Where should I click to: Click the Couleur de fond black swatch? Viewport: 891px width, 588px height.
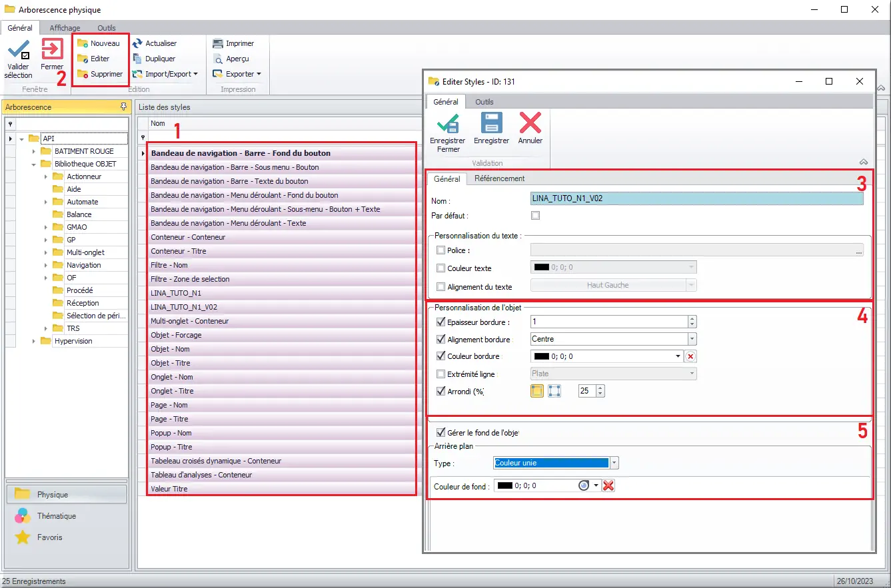coord(504,486)
